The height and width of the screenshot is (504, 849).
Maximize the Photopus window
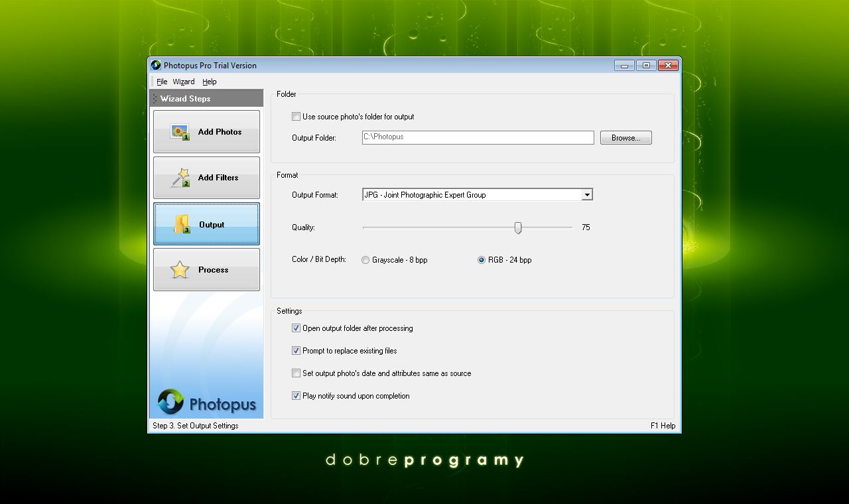coord(646,65)
